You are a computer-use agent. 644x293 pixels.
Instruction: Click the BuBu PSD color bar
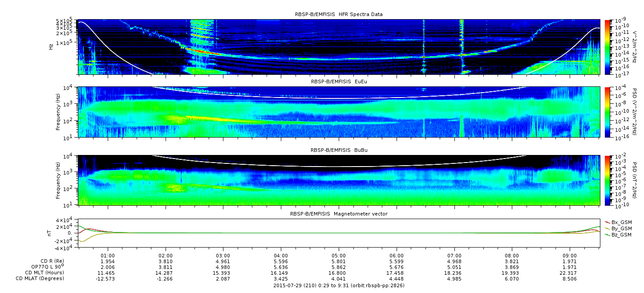pos(608,180)
